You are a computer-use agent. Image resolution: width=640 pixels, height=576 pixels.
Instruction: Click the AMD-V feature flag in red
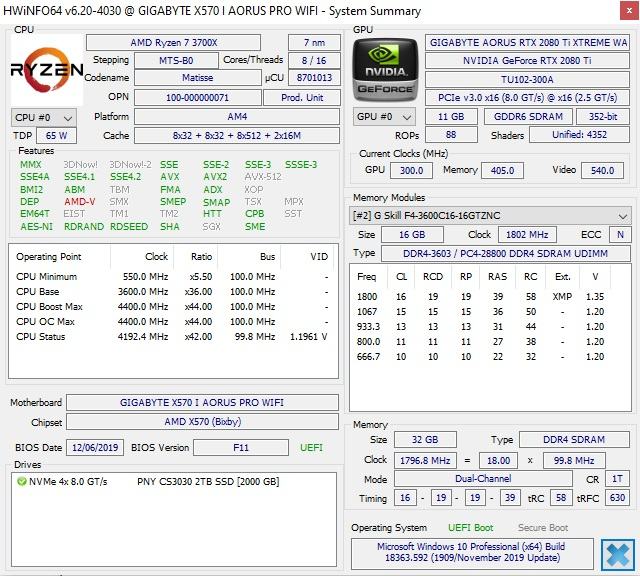coord(80,202)
